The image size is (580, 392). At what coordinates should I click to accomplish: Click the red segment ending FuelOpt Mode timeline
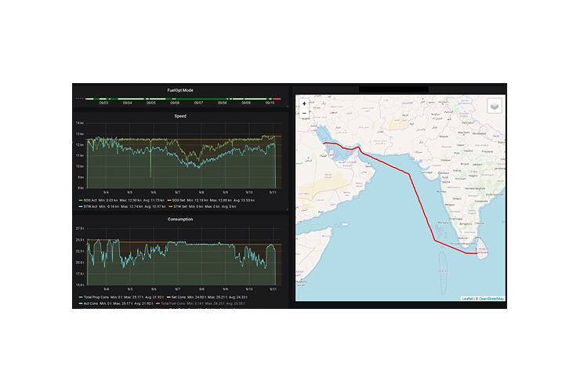point(277,99)
